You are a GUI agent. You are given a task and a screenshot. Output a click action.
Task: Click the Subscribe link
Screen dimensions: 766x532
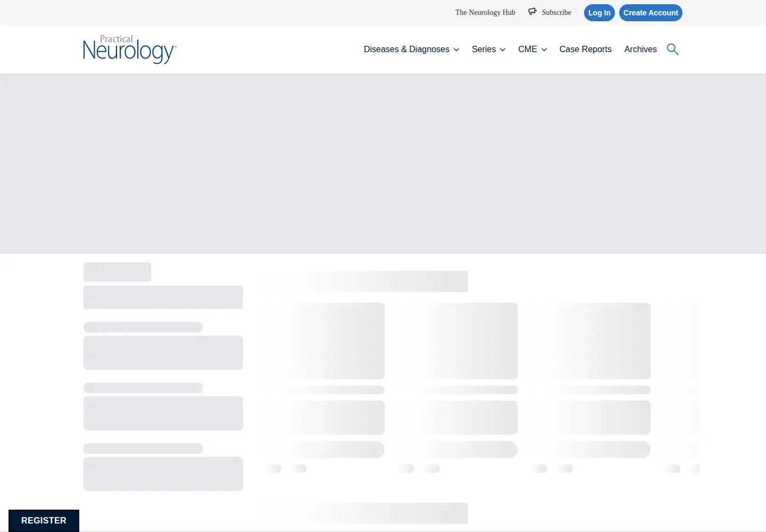coord(556,12)
